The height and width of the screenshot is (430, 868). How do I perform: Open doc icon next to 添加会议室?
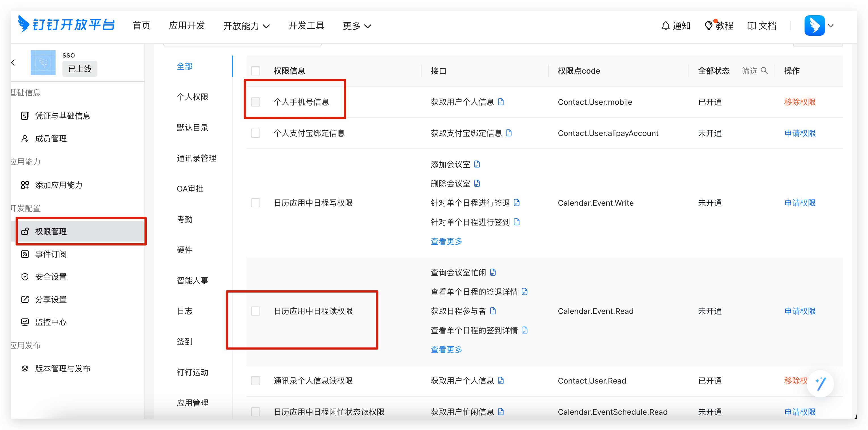coord(477,164)
